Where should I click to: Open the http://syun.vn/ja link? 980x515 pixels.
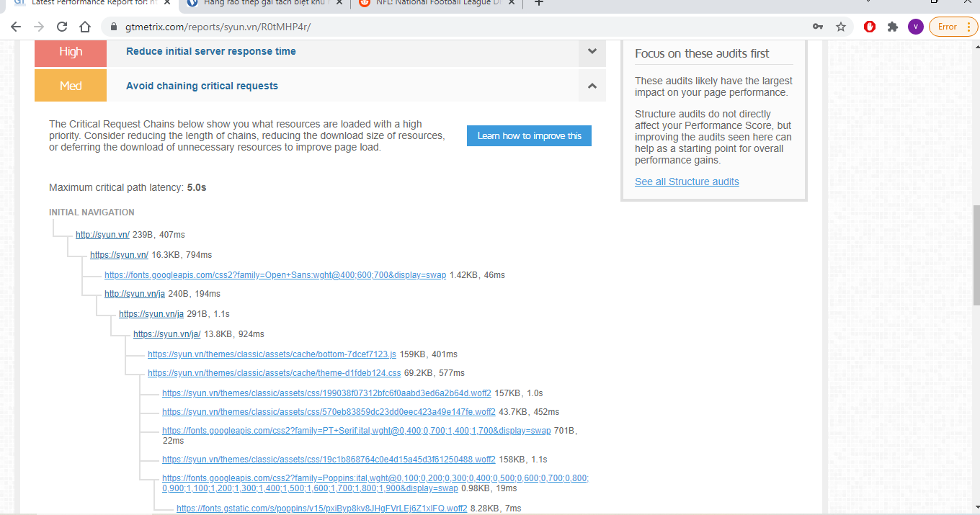point(135,294)
